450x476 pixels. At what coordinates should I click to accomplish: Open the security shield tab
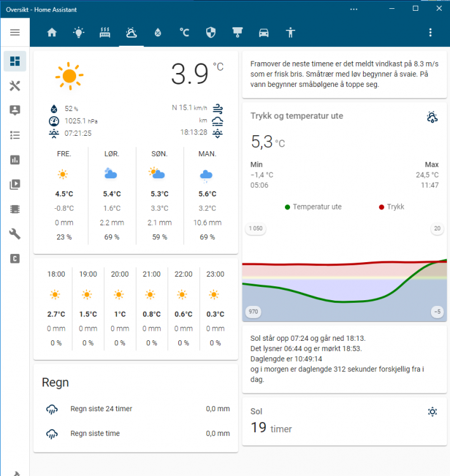[211, 32]
